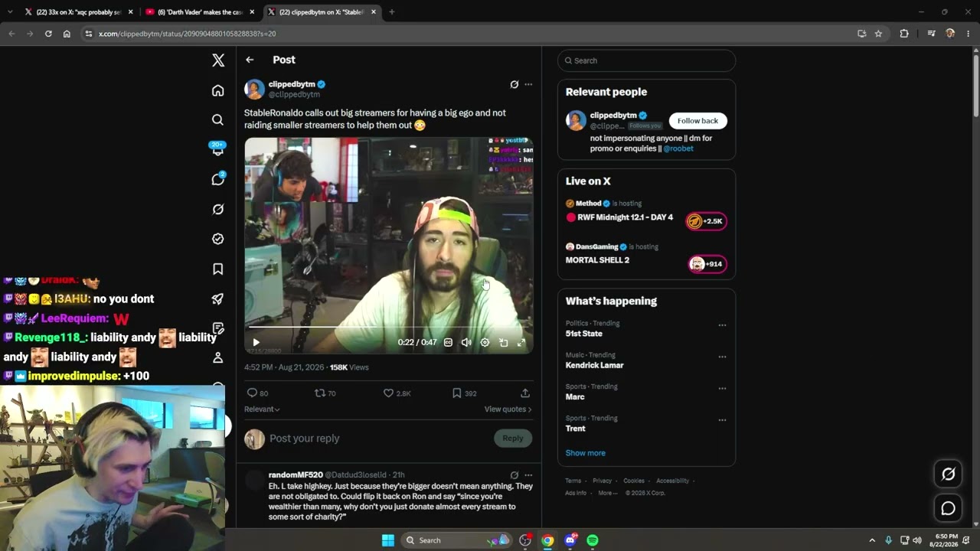Viewport: 980px width, 551px height.
Task: Open options on randomMF520 reply
Action: [x=528, y=475]
